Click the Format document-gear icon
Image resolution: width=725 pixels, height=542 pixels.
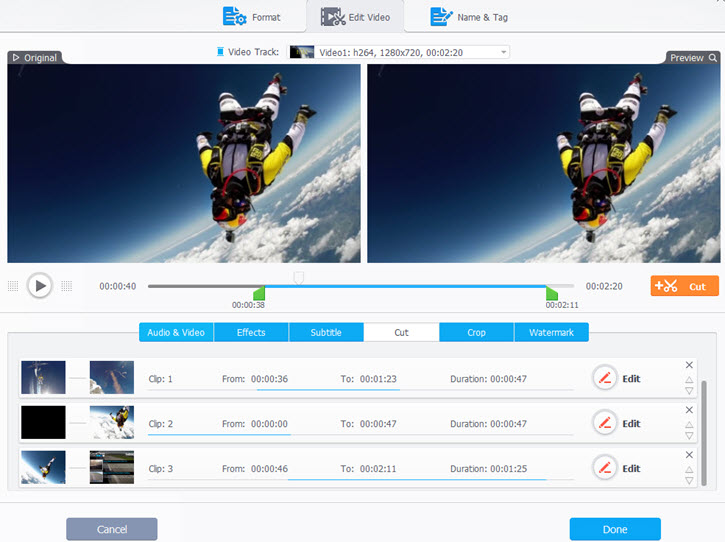point(234,17)
